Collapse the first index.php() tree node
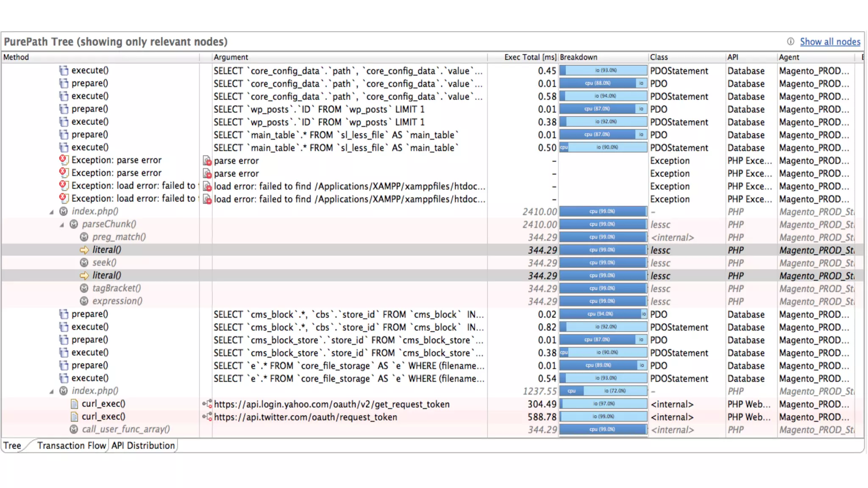This screenshot has width=868, height=488. tap(52, 211)
